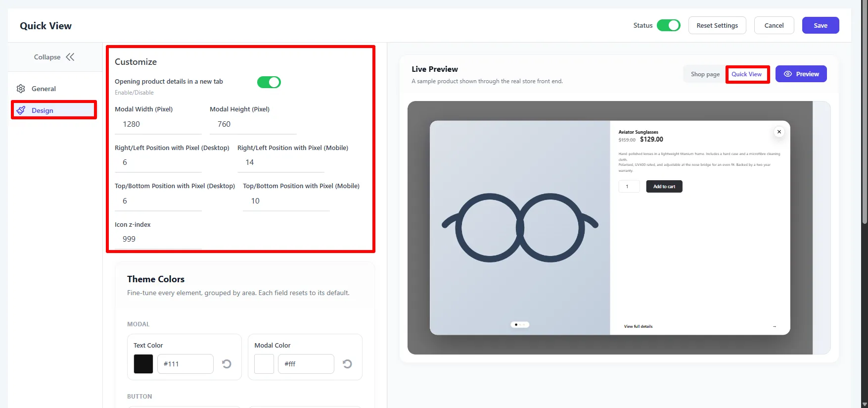
Task: Edit Right/Left Position Mobile value 14
Action: 281,162
